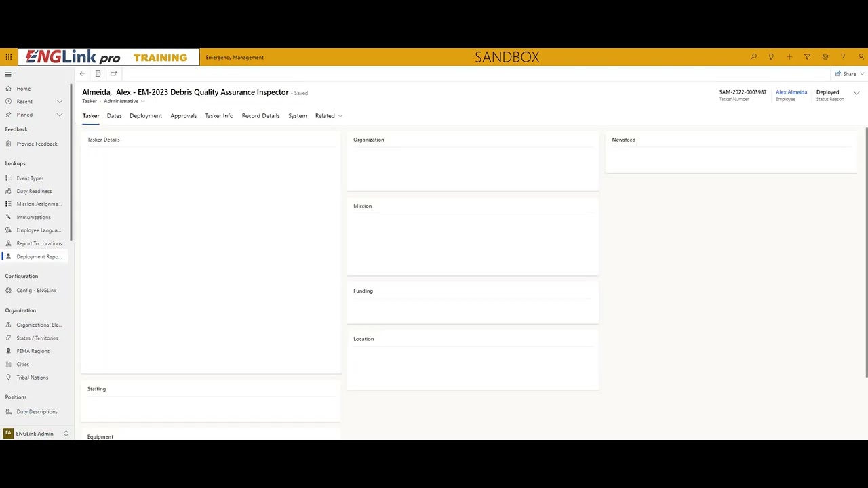Click the Share button
Image resolution: width=868 pixels, height=488 pixels.
846,74
